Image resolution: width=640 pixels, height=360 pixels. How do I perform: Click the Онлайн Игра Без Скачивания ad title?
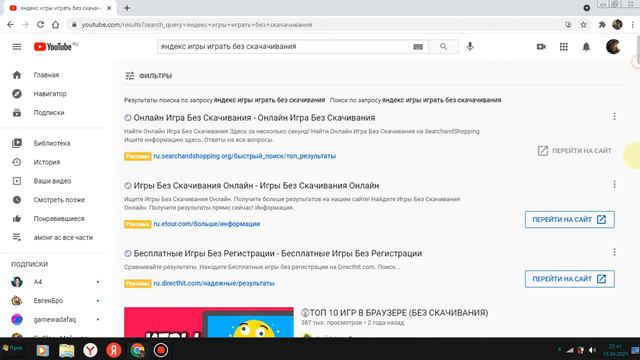click(x=254, y=118)
